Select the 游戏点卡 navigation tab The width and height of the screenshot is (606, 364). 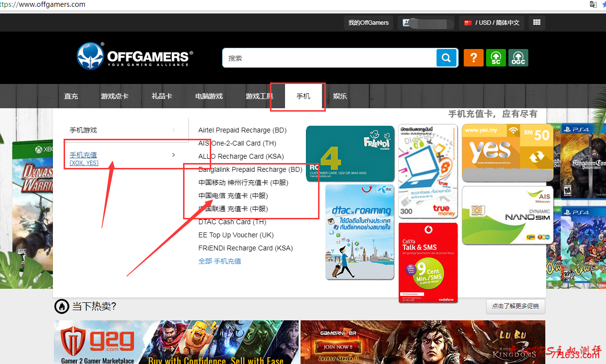pyautogui.click(x=115, y=96)
